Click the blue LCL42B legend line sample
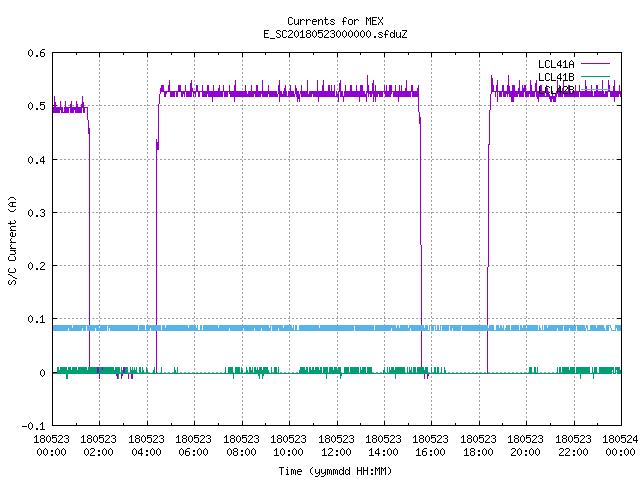 pos(595,90)
